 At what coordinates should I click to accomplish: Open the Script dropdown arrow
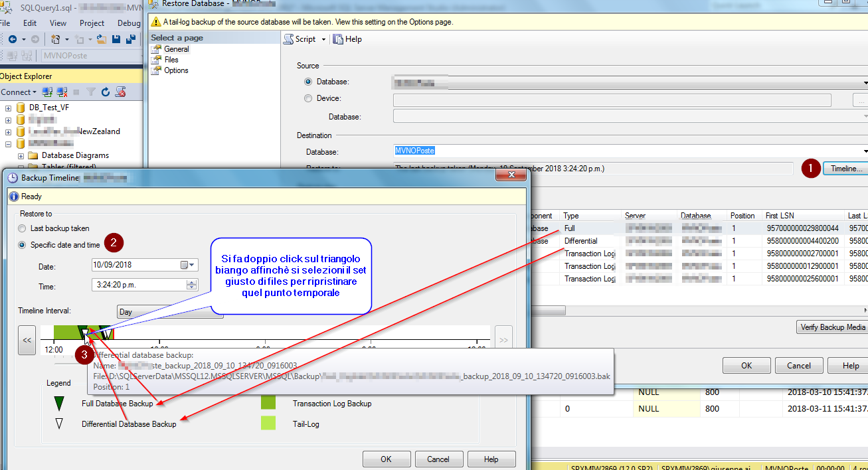[323, 39]
